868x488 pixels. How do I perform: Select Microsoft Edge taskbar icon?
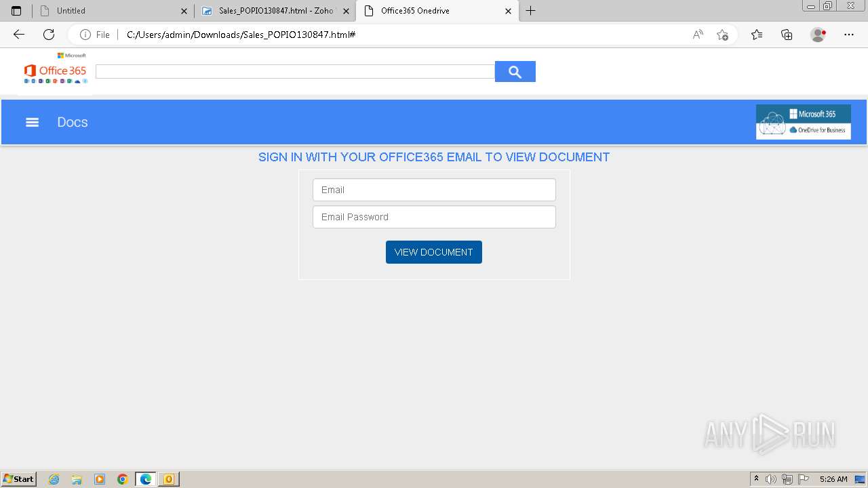click(146, 479)
